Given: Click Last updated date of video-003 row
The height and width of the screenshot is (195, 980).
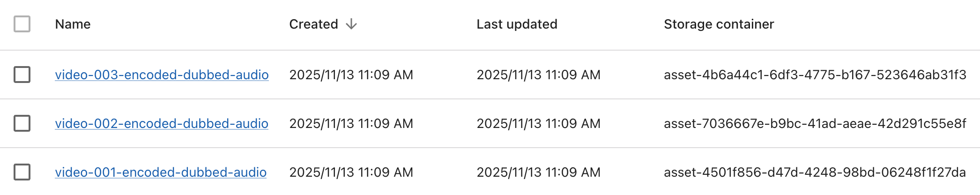Looking at the screenshot, I should pyautogui.click(x=538, y=75).
